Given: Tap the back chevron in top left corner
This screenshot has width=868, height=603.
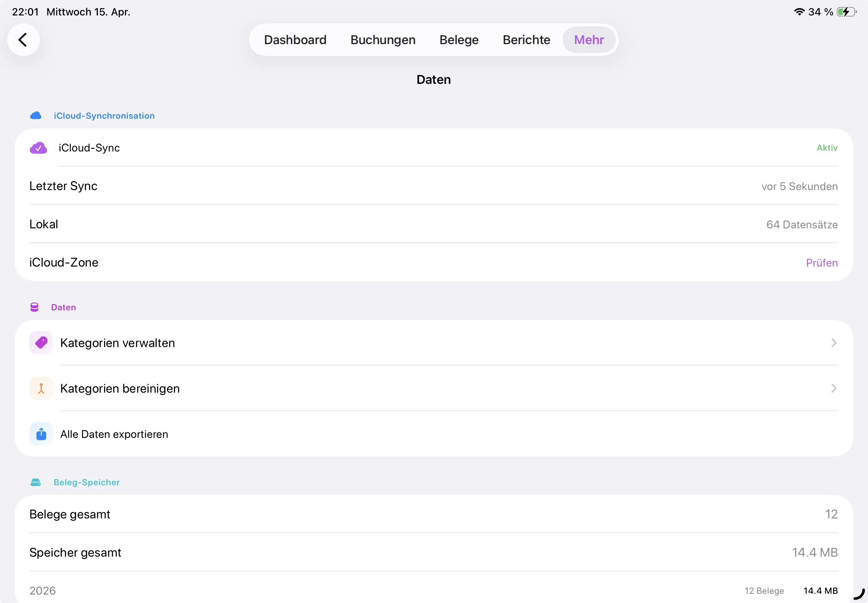Looking at the screenshot, I should pyautogui.click(x=24, y=40).
